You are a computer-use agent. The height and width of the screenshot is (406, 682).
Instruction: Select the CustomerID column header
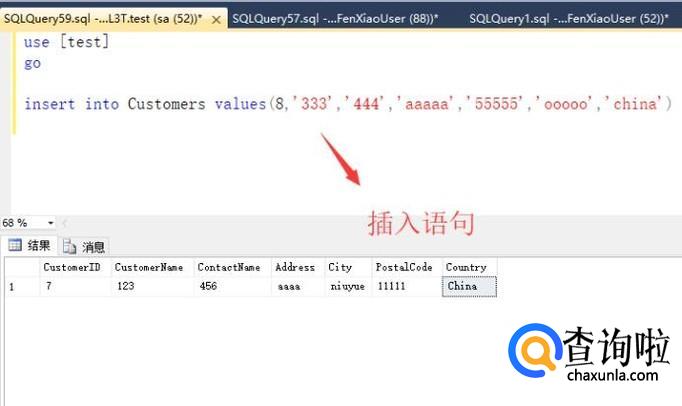75,267
